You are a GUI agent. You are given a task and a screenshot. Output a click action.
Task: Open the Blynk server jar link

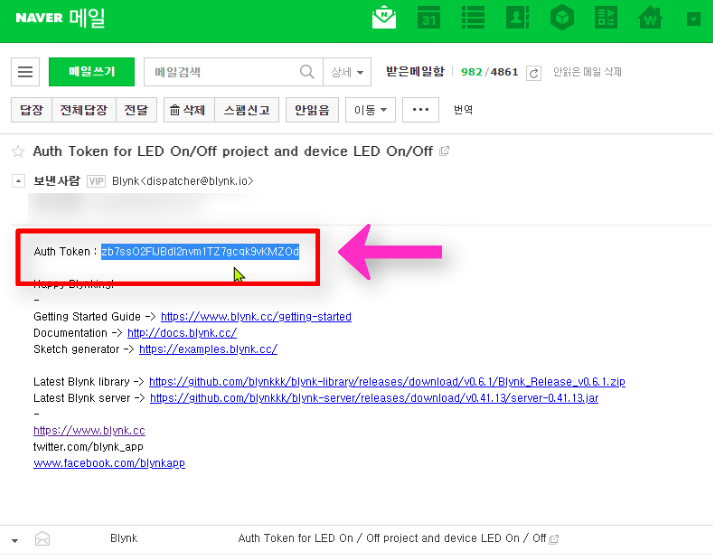(374, 398)
